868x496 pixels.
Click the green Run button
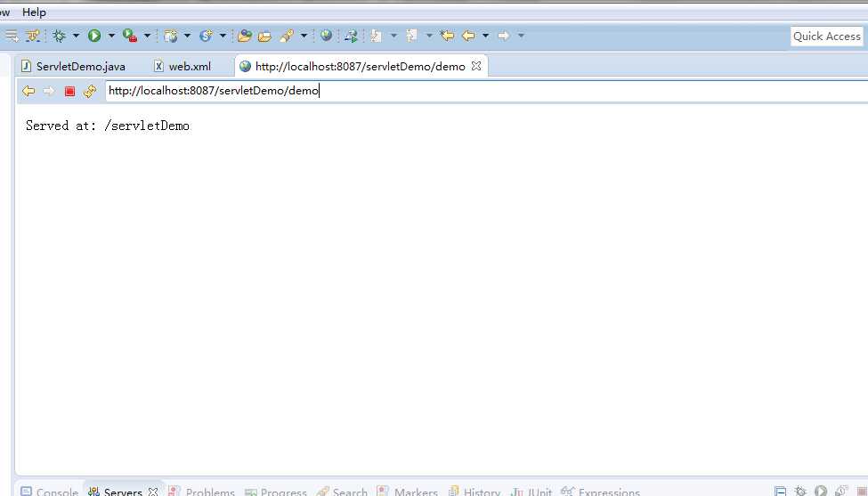(94, 36)
